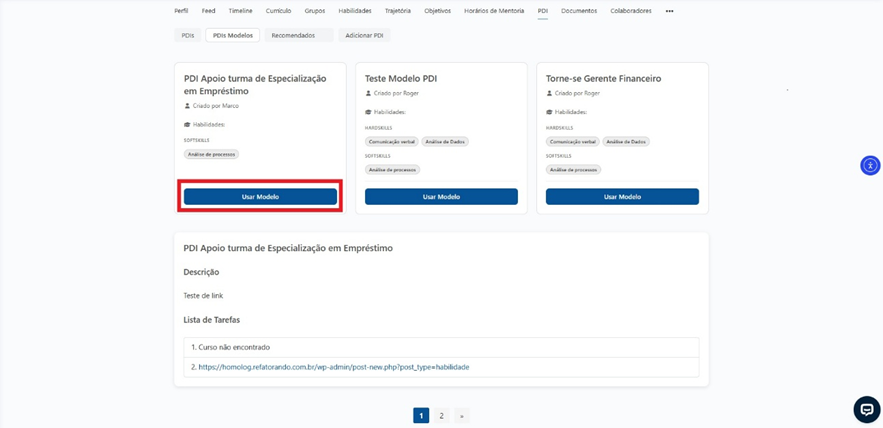Open the Adicionar PDI tab
The height and width of the screenshot is (428, 883).
coord(364,35)
